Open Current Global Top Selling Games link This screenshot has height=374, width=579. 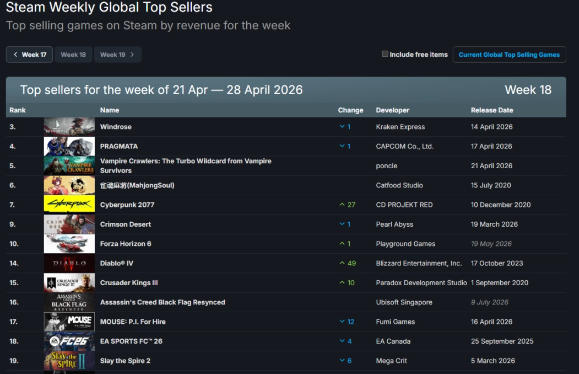pyautogui.click(x=509, y=55)
